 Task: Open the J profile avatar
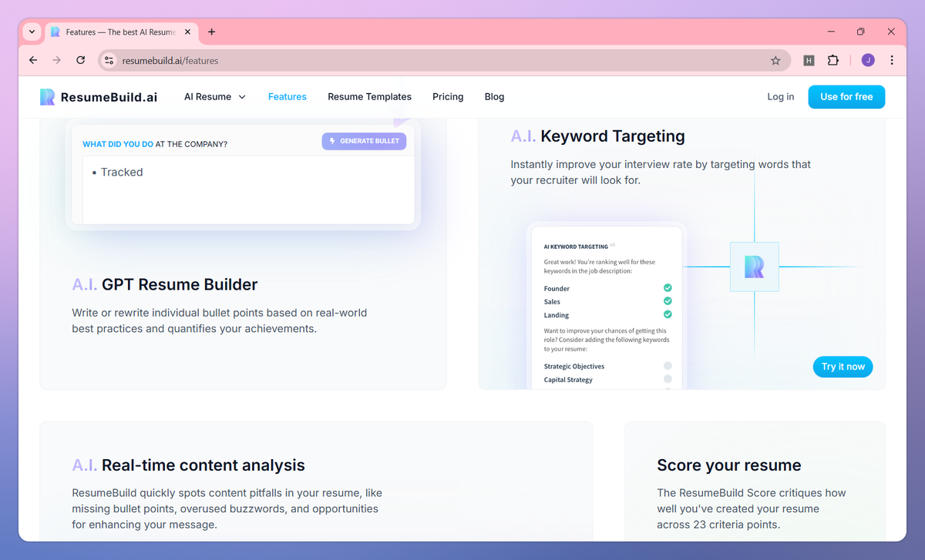point(868,60)
